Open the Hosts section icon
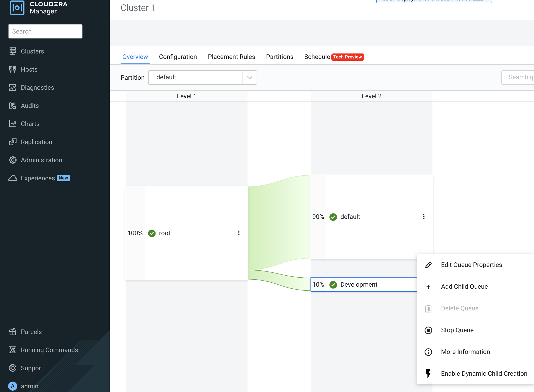Viewport: 534px width, 392px height. coord(12,69)
